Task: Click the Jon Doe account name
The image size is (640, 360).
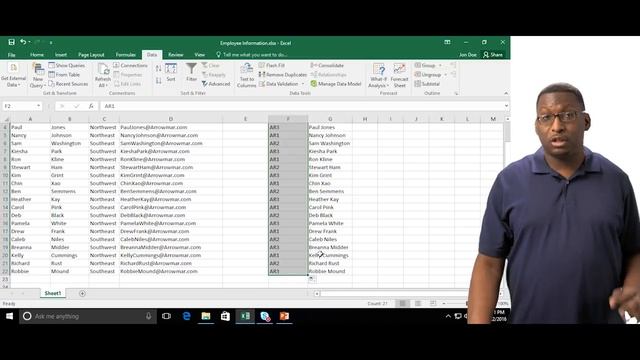Action: (x=468, y=55)
